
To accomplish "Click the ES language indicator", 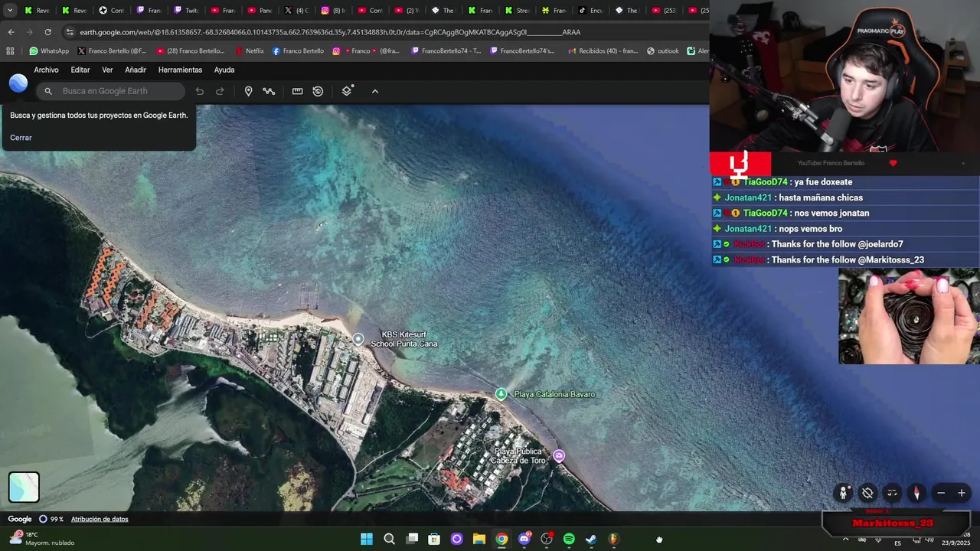I will click(x=897, y=543).
